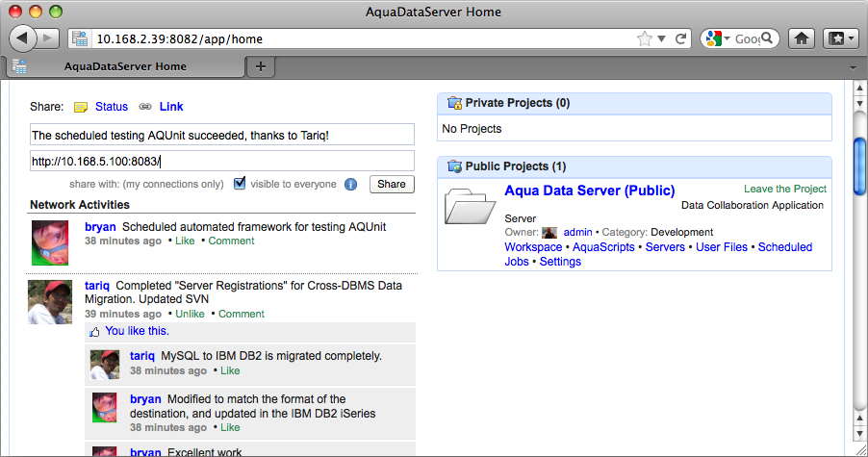
Task: Open the project Settings link
Action: pos(560,262)
